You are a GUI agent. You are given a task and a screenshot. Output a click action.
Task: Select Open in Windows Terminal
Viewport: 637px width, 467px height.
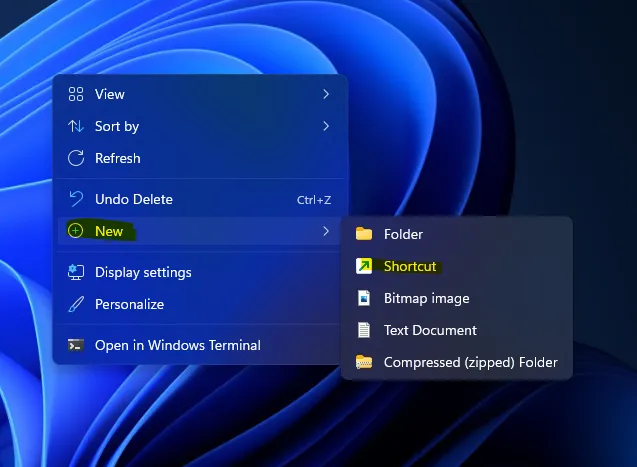199,345
